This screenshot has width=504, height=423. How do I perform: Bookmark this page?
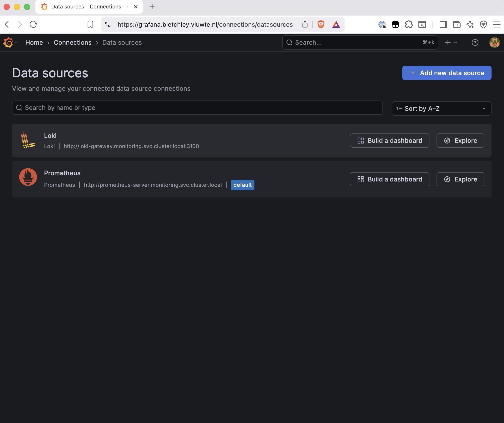coord(90,24)
